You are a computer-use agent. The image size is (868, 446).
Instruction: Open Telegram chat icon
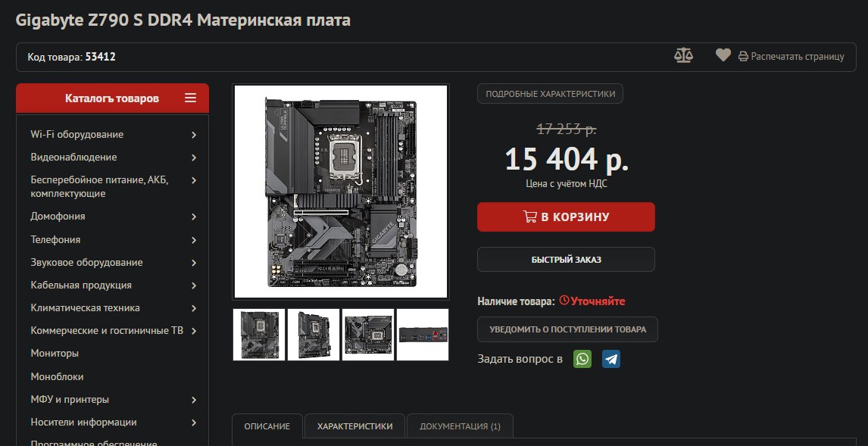pyautogui.click(x=611, y=359)
